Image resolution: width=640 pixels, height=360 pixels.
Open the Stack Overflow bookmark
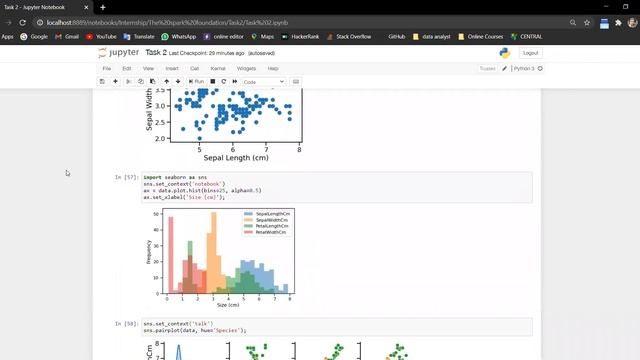click(349, 37)
